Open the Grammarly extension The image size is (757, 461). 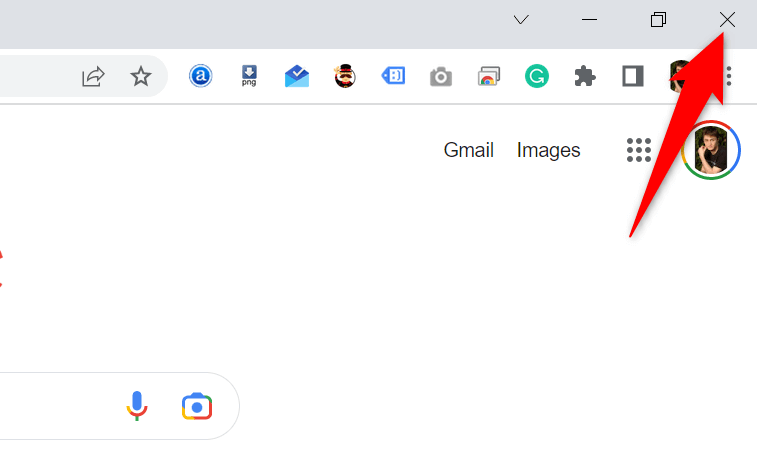point(537,77)
